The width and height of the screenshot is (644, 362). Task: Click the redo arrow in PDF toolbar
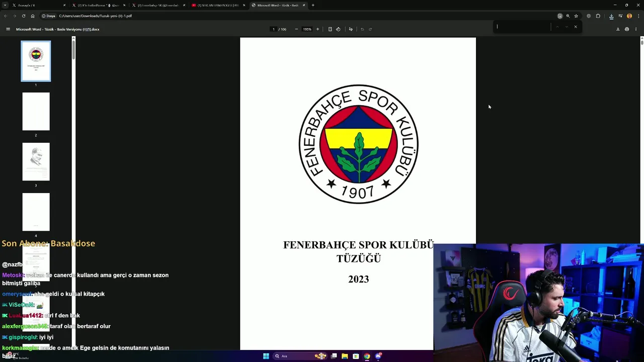click(x=370, y=29)
